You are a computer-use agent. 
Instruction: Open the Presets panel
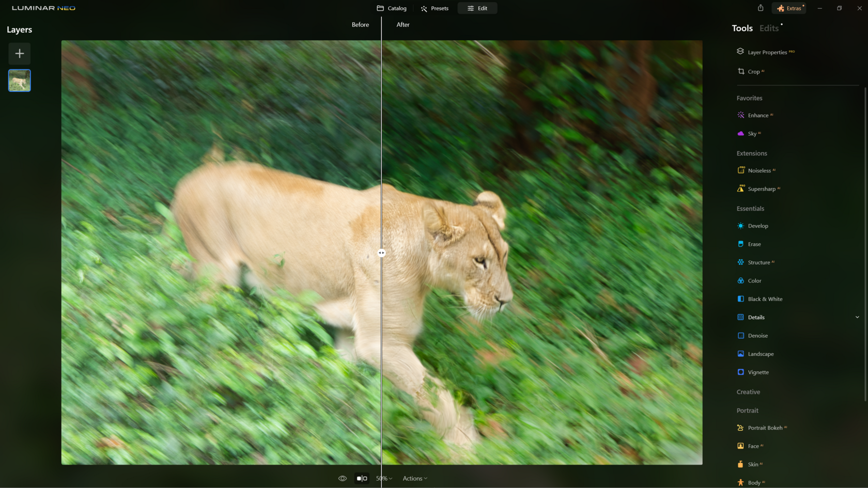[435, 8]
